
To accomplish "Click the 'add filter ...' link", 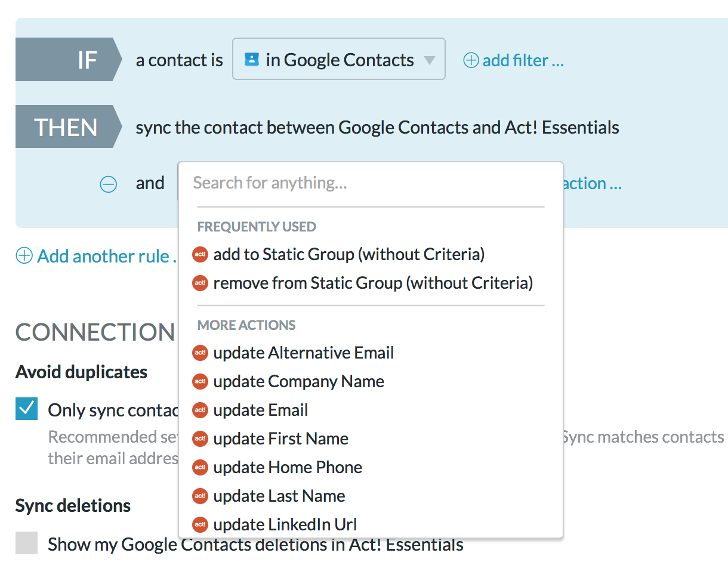I will (523, 60).
